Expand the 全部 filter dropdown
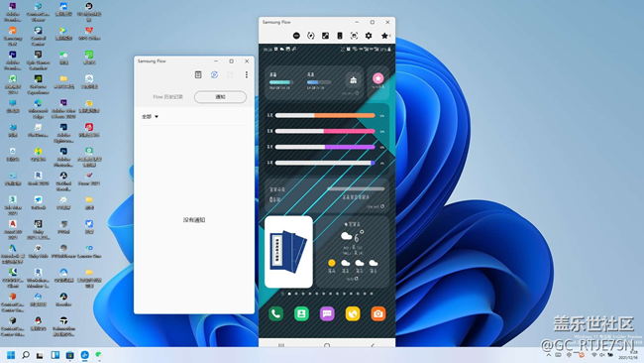The image size is (644, 363). pyautogui.click(x=150, y=117)
